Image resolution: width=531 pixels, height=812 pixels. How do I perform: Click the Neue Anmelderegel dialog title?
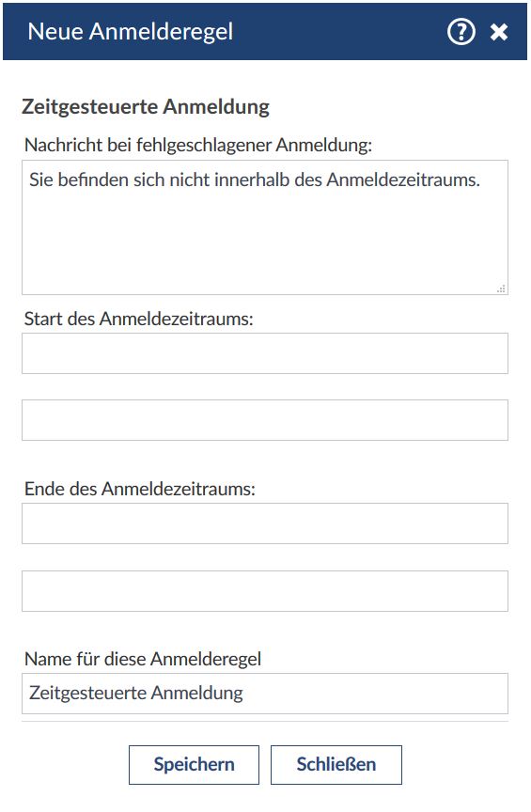130,32
